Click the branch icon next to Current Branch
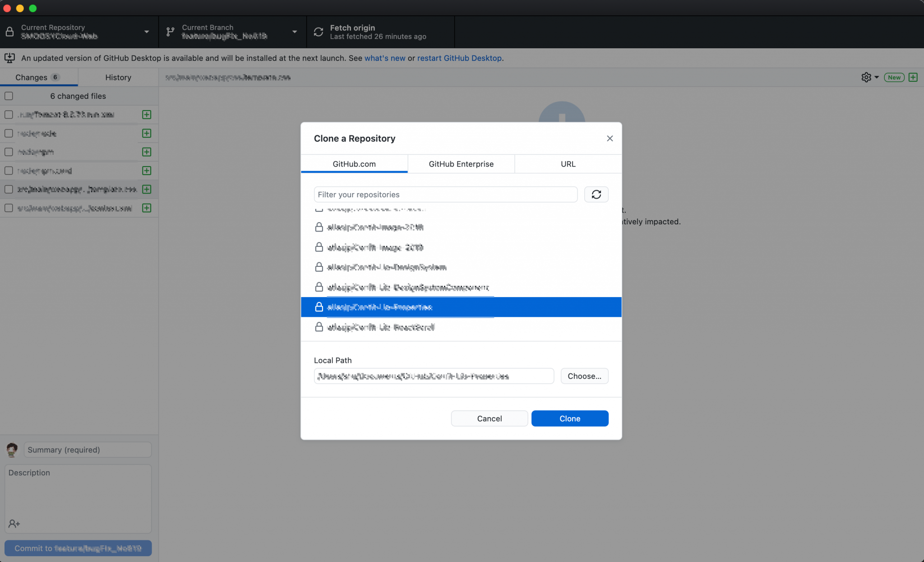 [x=170, y=32]
